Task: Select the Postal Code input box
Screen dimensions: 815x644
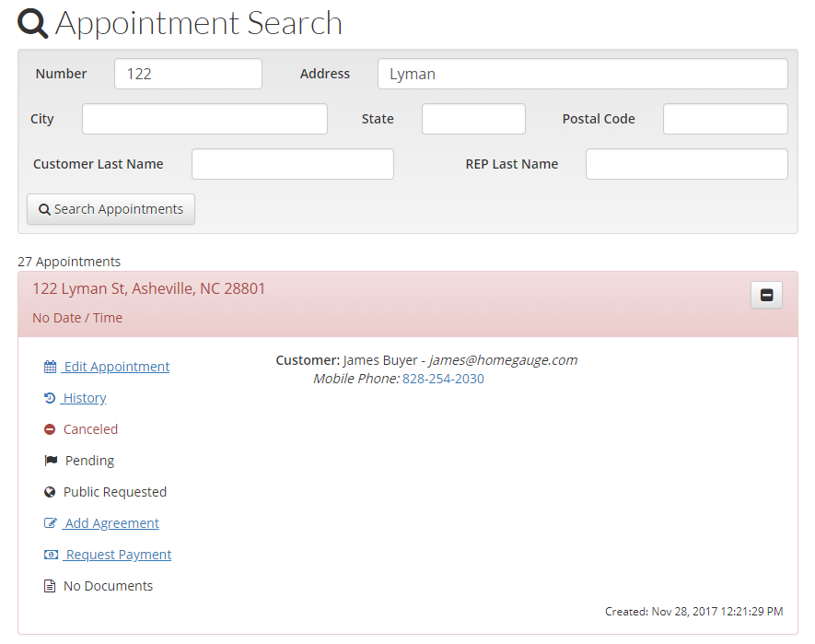Action: click(x=725, y=119)
